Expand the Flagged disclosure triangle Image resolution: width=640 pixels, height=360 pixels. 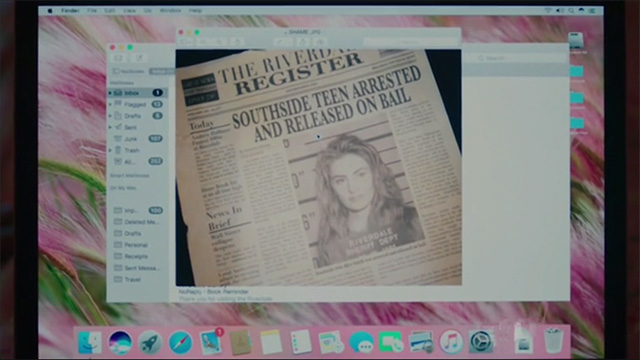pyautogui.click(x=110, y=104)
